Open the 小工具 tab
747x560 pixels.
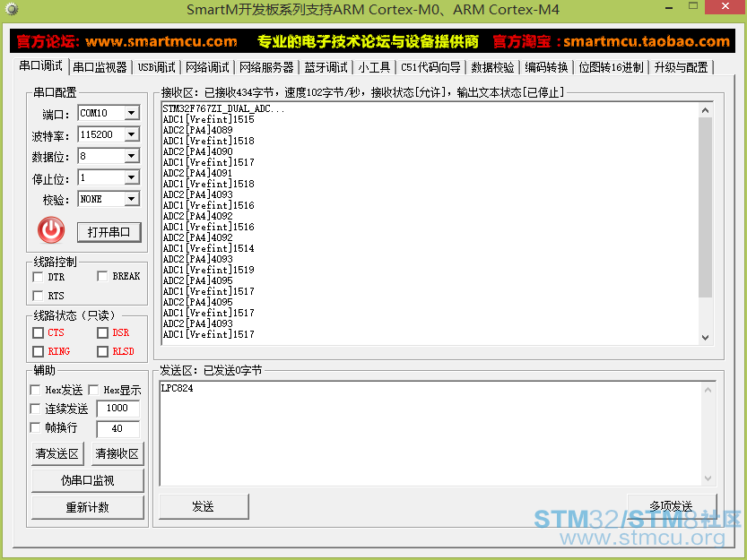[x=374, y=67]
